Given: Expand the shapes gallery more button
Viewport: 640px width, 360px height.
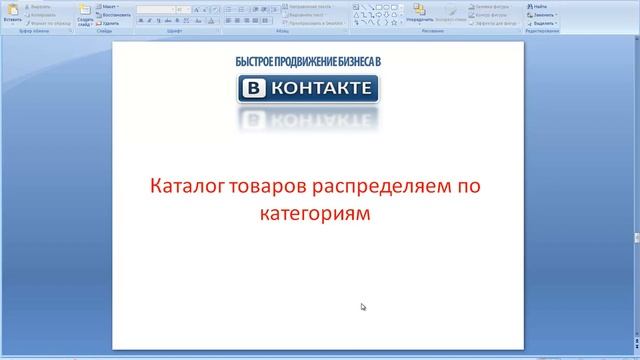Looking at the screenshot, I should click(x=402, y=23).
